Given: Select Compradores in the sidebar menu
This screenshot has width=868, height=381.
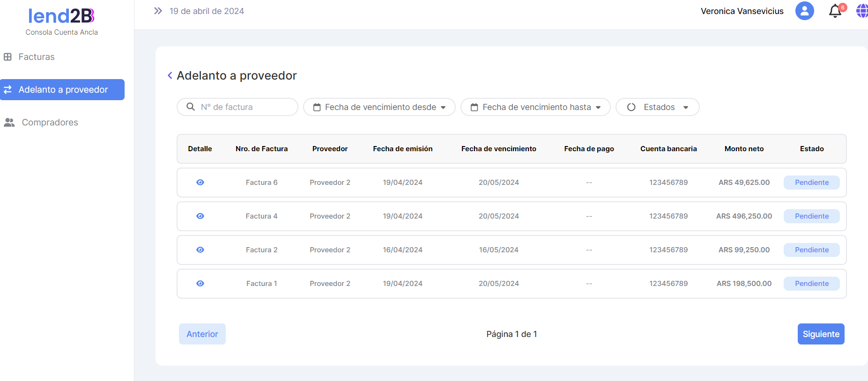Looking at the screenshot, I should coord(50,123).
